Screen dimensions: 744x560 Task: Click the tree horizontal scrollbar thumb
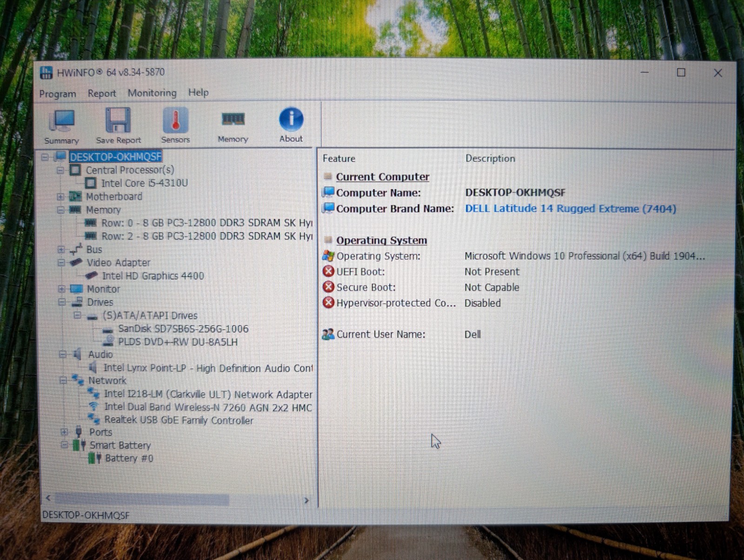coord(142,500)
